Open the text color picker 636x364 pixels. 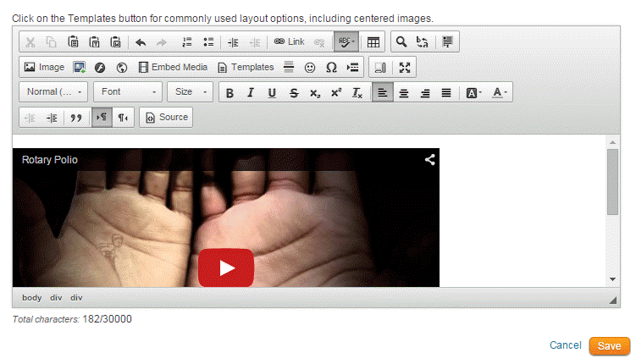tap(500, 92)
